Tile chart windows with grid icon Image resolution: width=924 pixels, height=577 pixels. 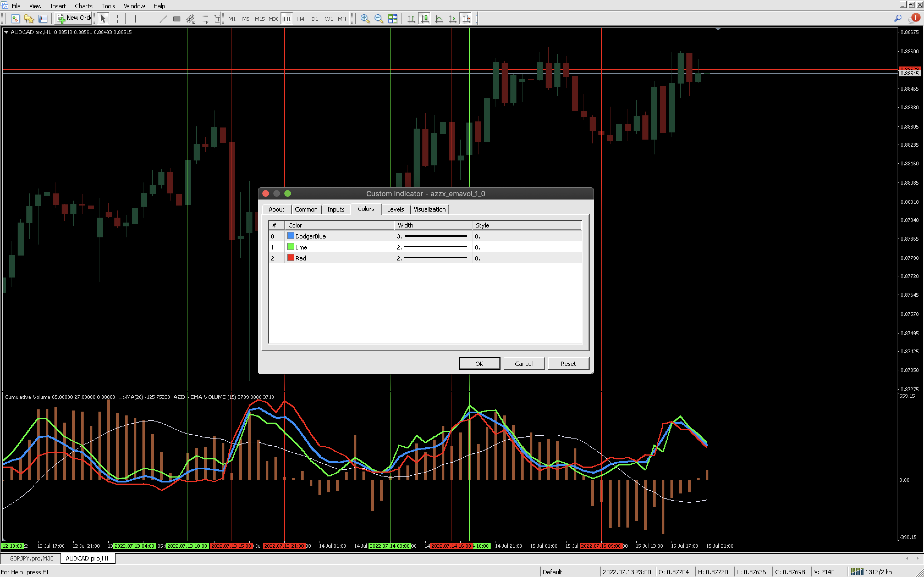[392, 18]
